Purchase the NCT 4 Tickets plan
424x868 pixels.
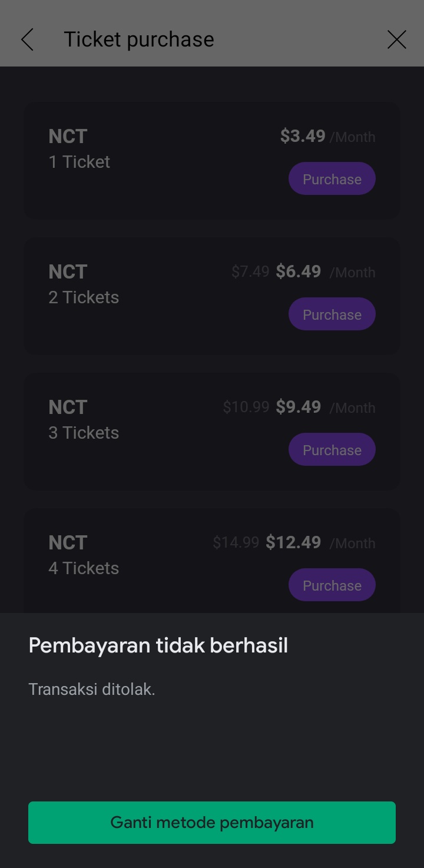pos(332,585)
